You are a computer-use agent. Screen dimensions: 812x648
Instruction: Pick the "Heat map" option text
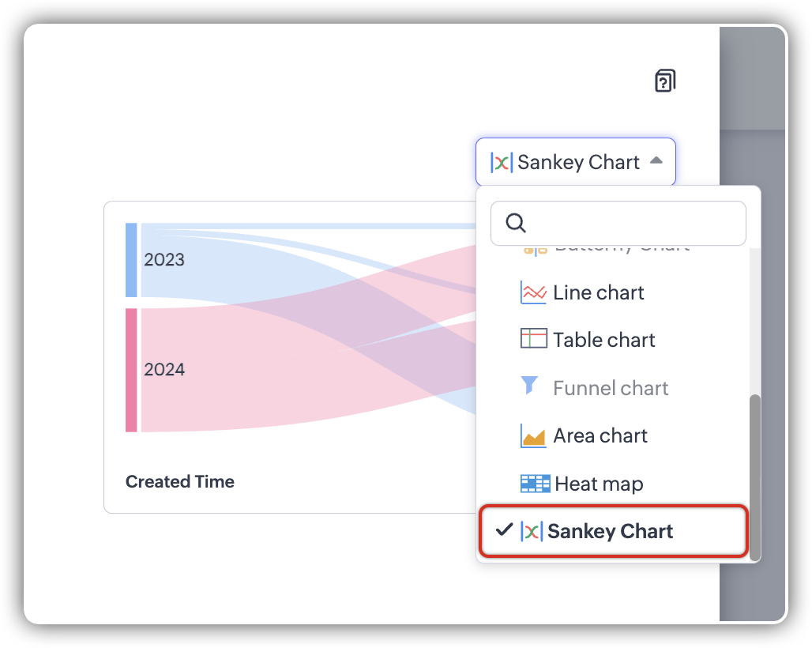click(x=599, y=484)
